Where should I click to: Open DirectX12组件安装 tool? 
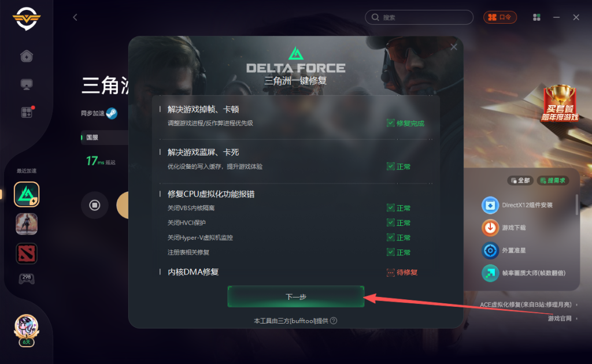click(517, 205)
